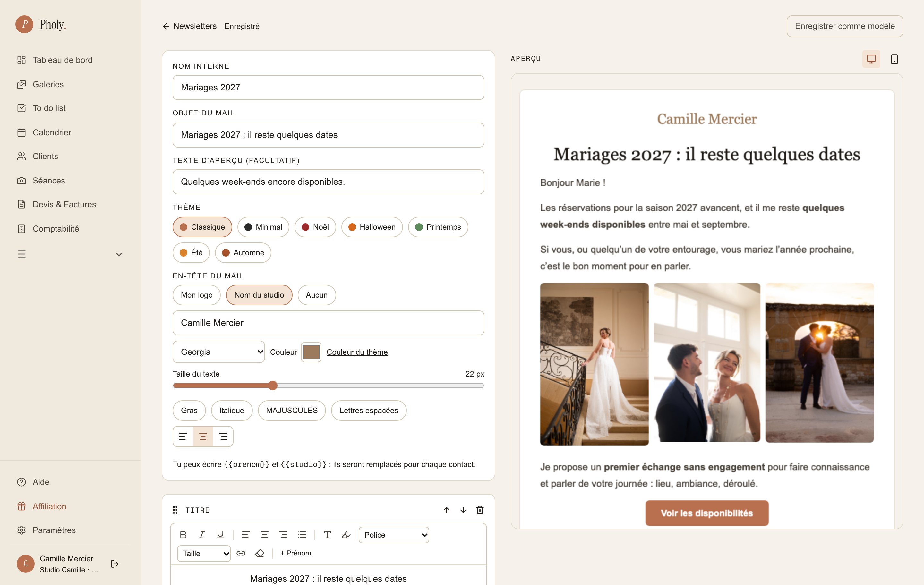Click the Couleur du thème link

pyautogui.click(x=357, y=352)
